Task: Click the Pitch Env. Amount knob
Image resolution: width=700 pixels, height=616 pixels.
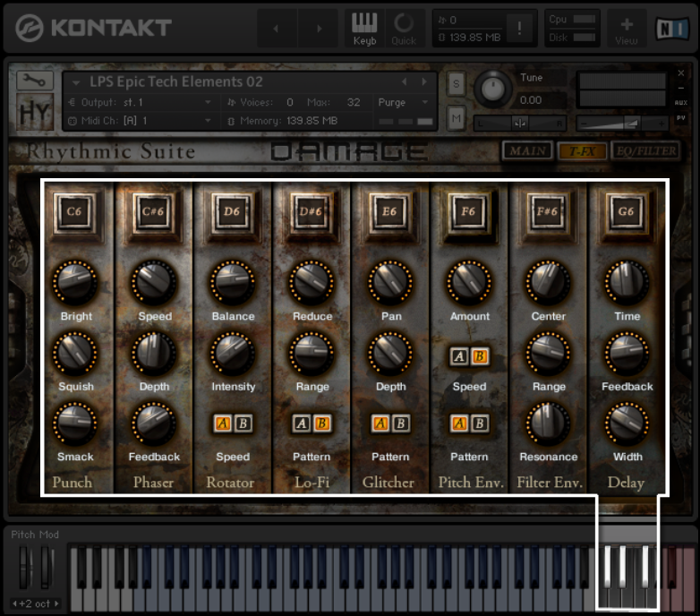Action: coord(469,282)
